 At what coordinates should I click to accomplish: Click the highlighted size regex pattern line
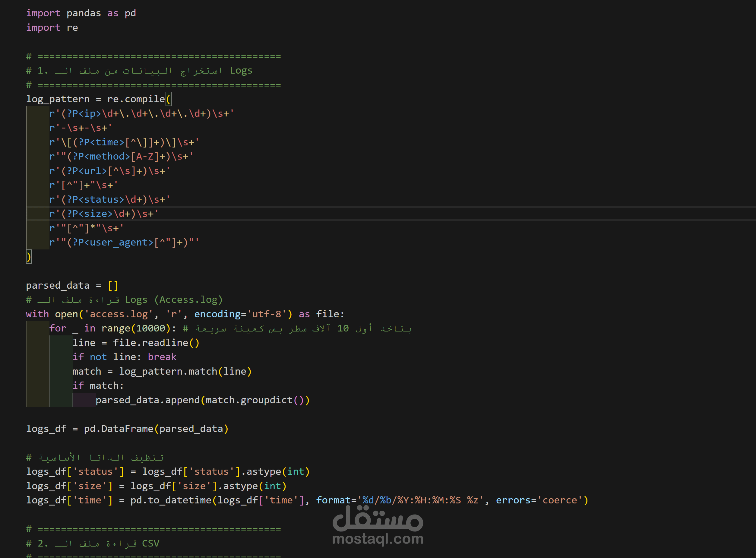point(104,214)
